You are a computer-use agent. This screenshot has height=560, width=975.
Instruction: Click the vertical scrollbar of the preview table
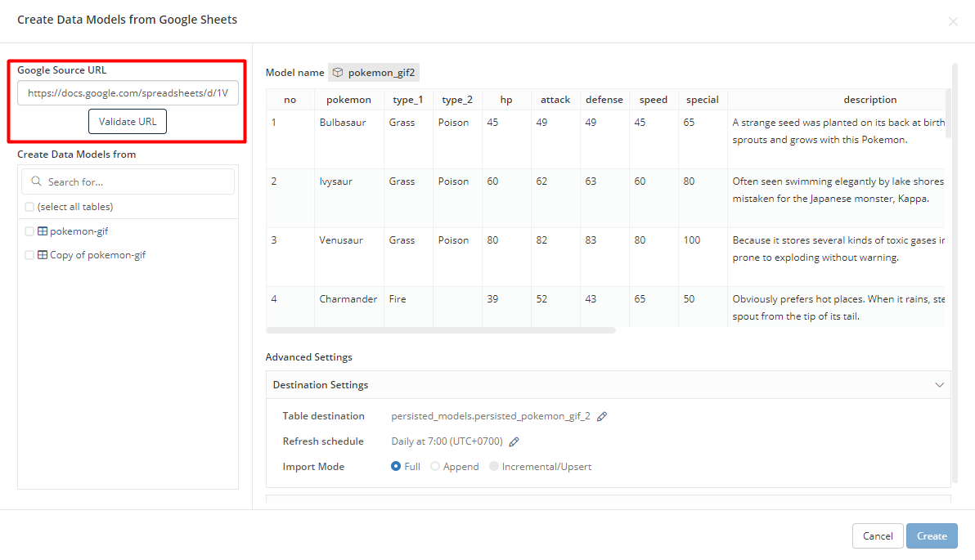click(948, 113)
